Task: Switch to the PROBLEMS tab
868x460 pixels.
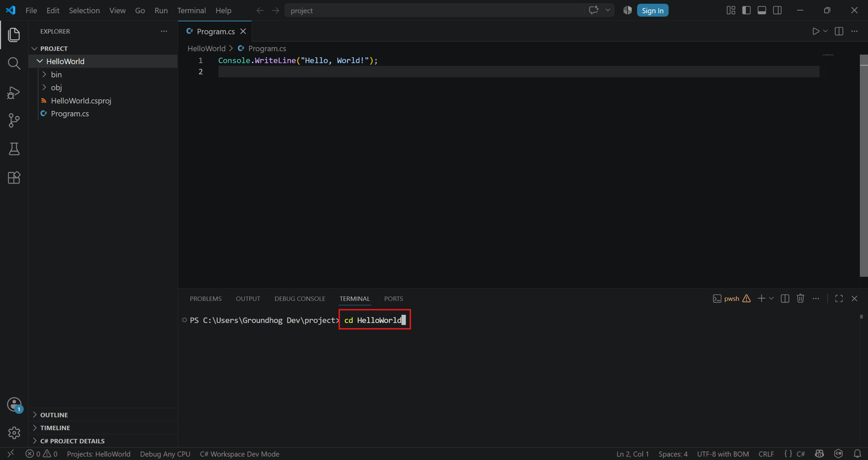Action: [x=206, y=298]
